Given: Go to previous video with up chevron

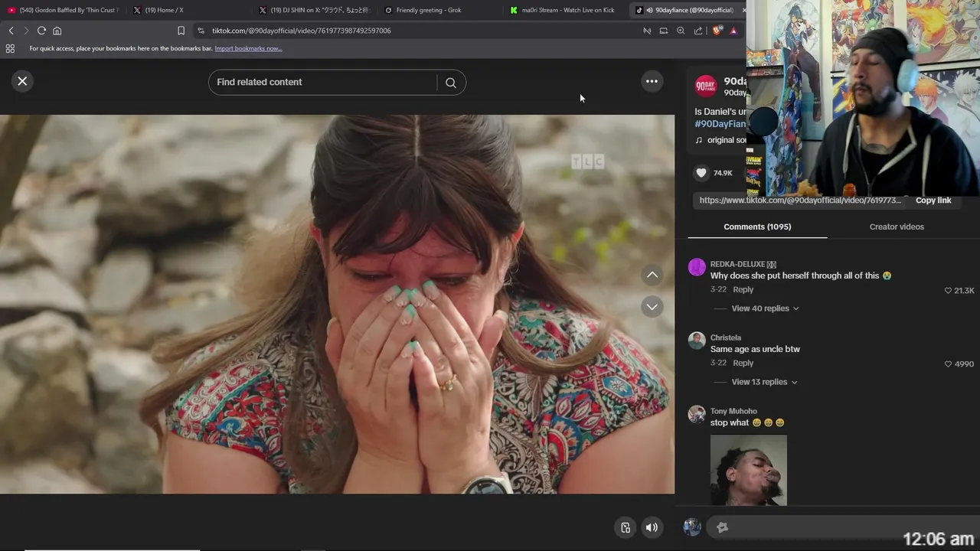Looking at the screenshot, I should (652, 275).
